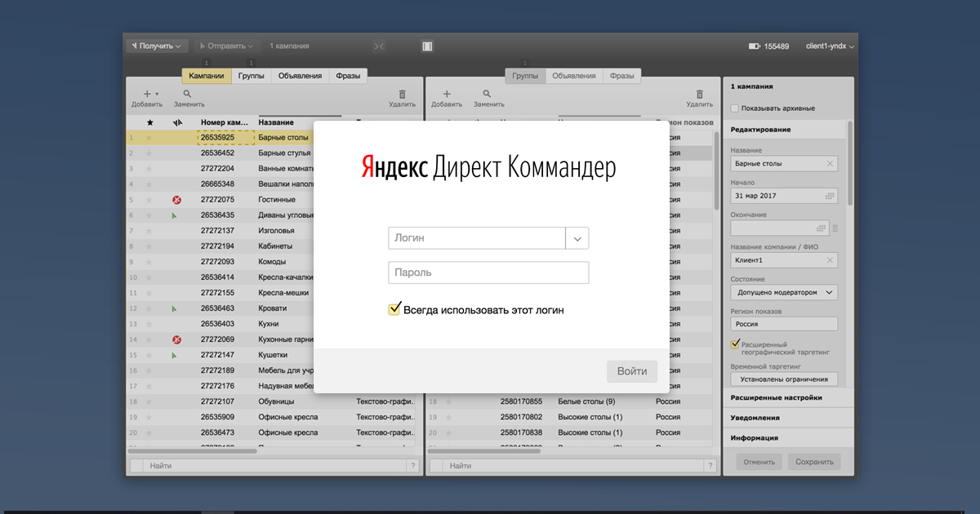Click Название column header in campaigns table

coord(276,122)
